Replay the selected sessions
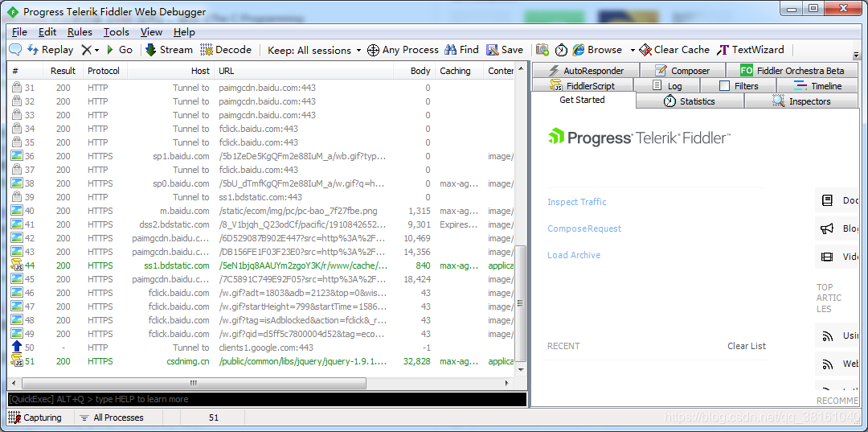 [51, 50]
